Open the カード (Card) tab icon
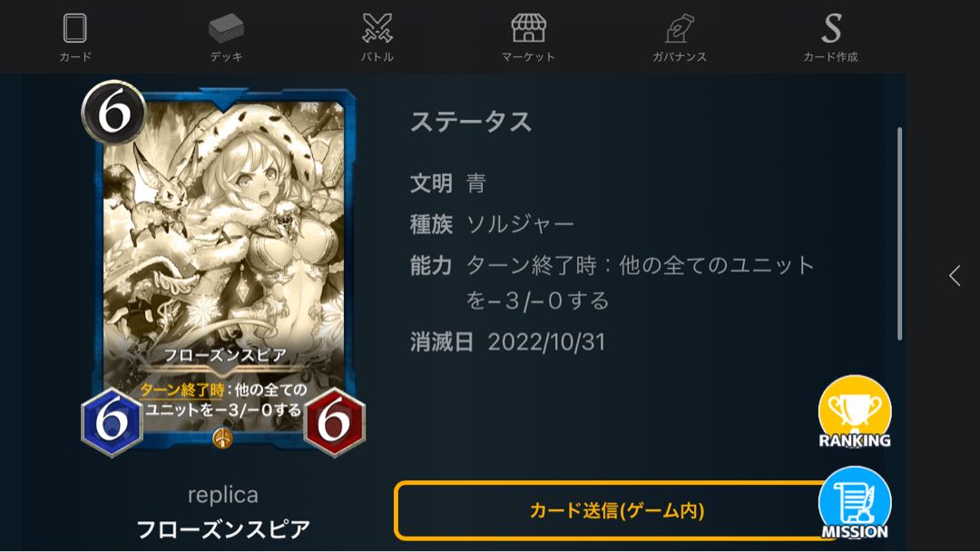The width and height of the screenshot is (980, 552). (x=74, y=28)
